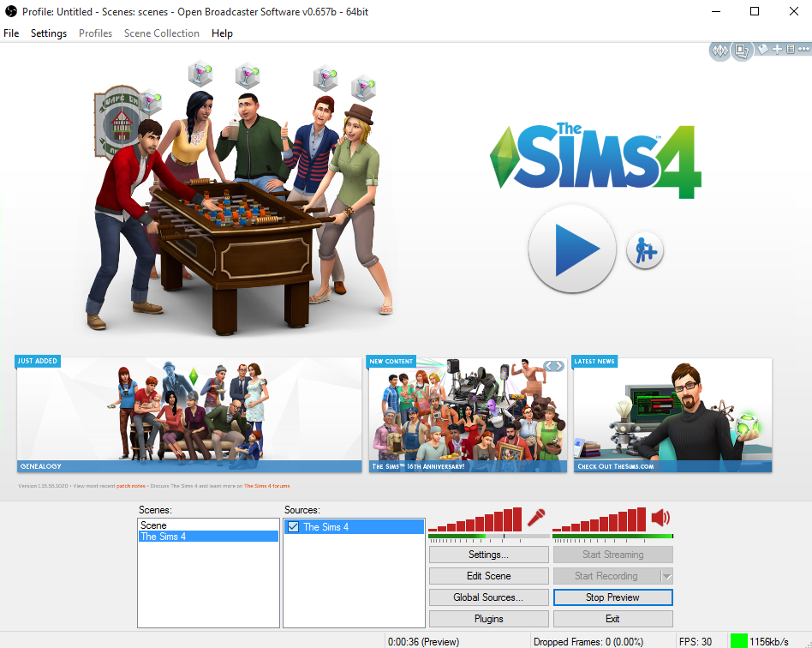812x648 pixels.
Task: Click the add new household icon
Action: [x=645, y=251]
